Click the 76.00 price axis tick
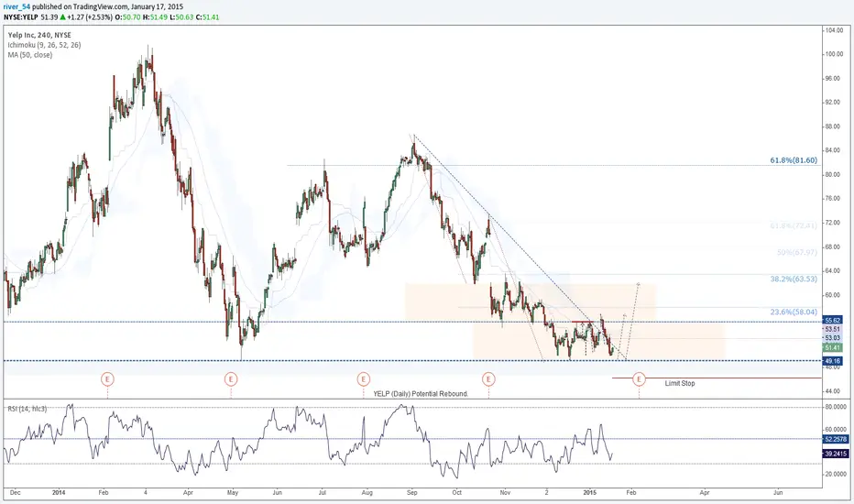Screen dimensions: 854x504 click(x=834, y=199)
